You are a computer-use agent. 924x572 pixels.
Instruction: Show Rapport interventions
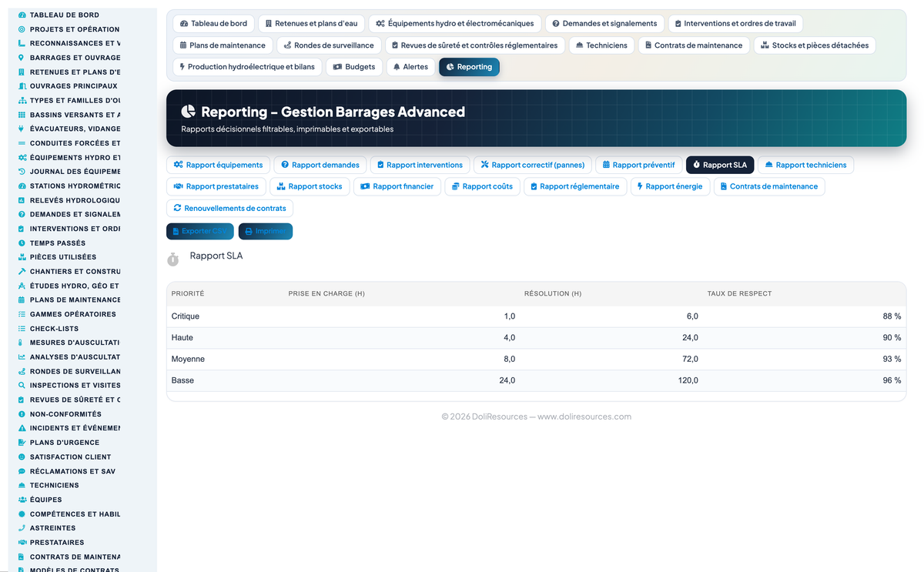click(420, 165)
